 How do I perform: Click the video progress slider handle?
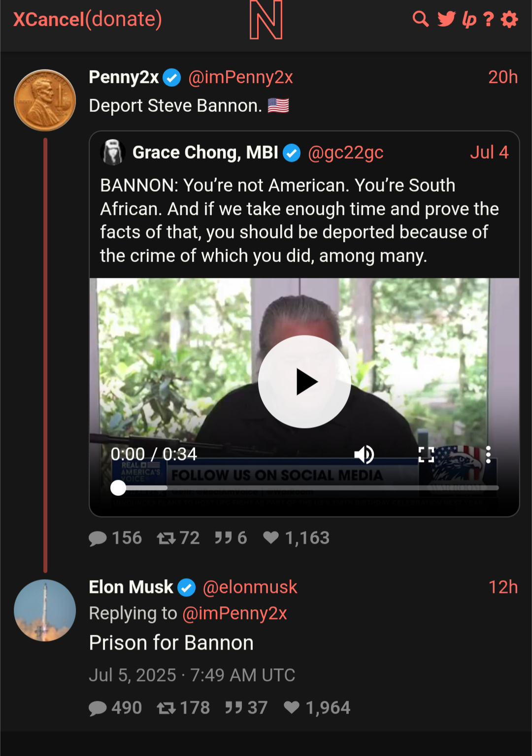118,488
